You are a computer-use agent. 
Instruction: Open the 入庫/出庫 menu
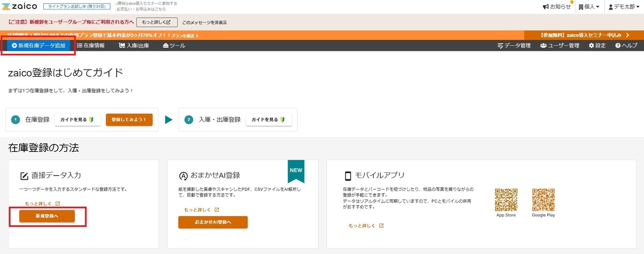coord(134,45)
